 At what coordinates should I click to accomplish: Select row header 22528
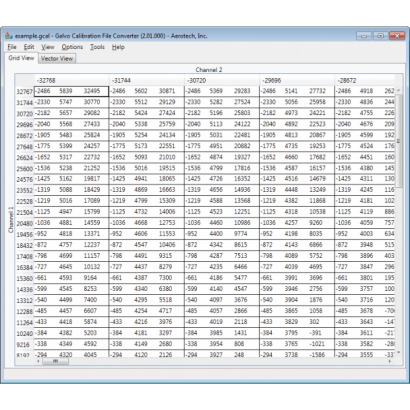pyautogui.click(x=25, y=201)
